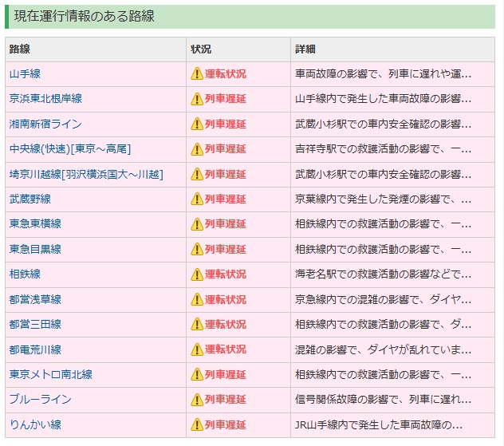Click detail text 信号関係故障の影響で、列車に遅れ…
Viewport: 504px width, 446px height.
pos(383,400)
